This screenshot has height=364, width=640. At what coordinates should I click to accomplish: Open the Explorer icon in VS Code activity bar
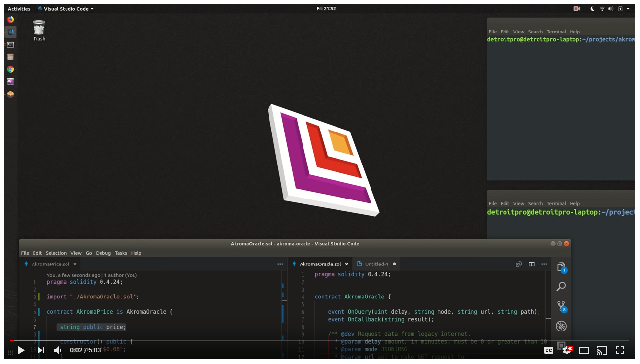coord(561,267)
